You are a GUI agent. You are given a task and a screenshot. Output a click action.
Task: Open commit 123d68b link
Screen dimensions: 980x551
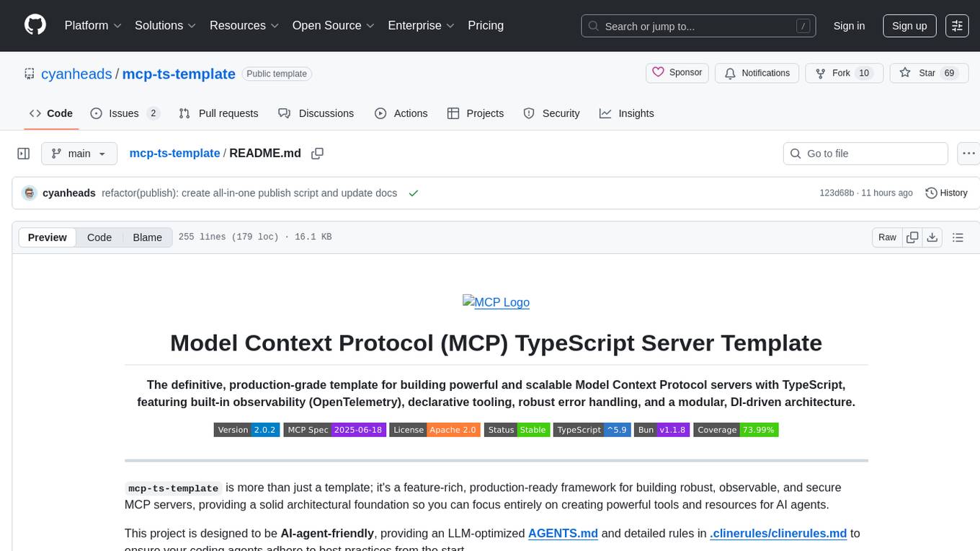pos(837,193)
